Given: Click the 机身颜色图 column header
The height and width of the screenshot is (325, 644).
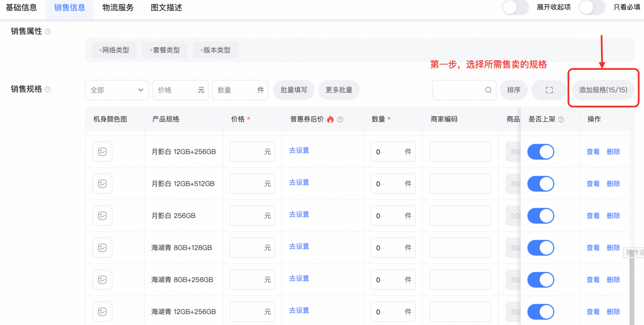Looking at the screenshot, I should 110,119.
